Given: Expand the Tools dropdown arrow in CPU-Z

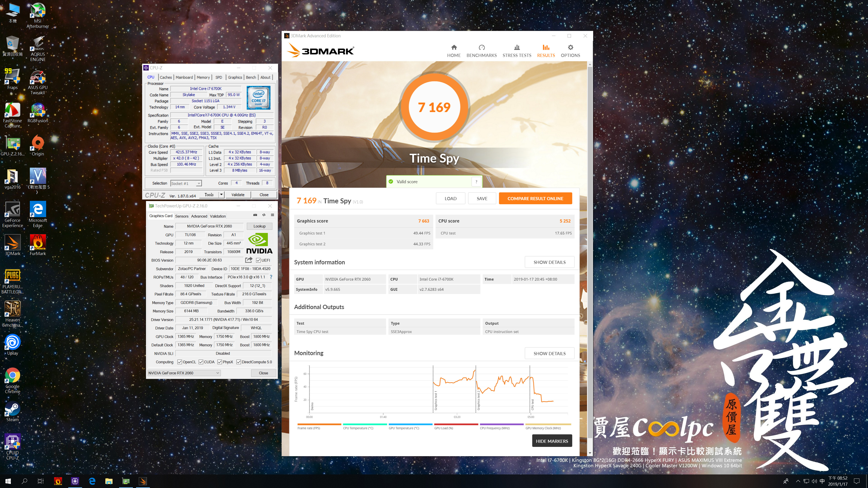Looking at the screenshot, I should click(x=221, y=195).
